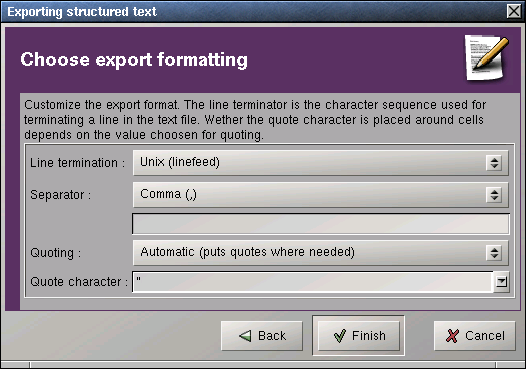526x369 pixels.
Task: Click the up/down arrows of Separator selector
Action: tap(494, 195)
